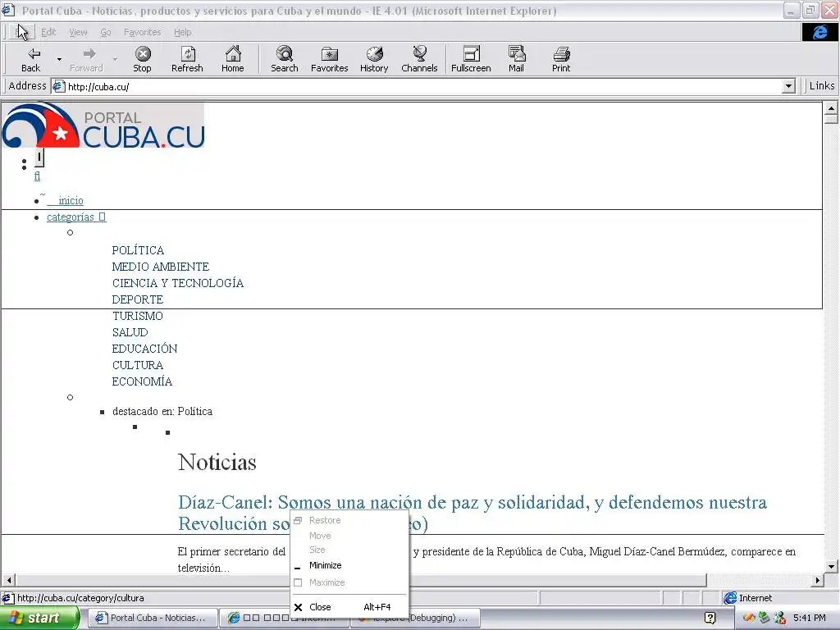840x630 pixels.
Task: Switch to the second Internet Explorer taskbar button
Action: (x=284, y=619)
